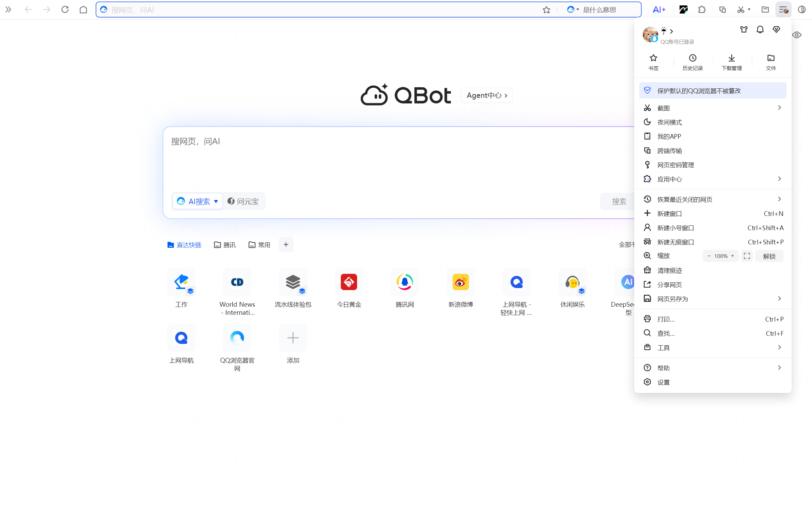Click the diamond VIP icon in menu
This screenshot has width=812, height=526.
[776, 30]
